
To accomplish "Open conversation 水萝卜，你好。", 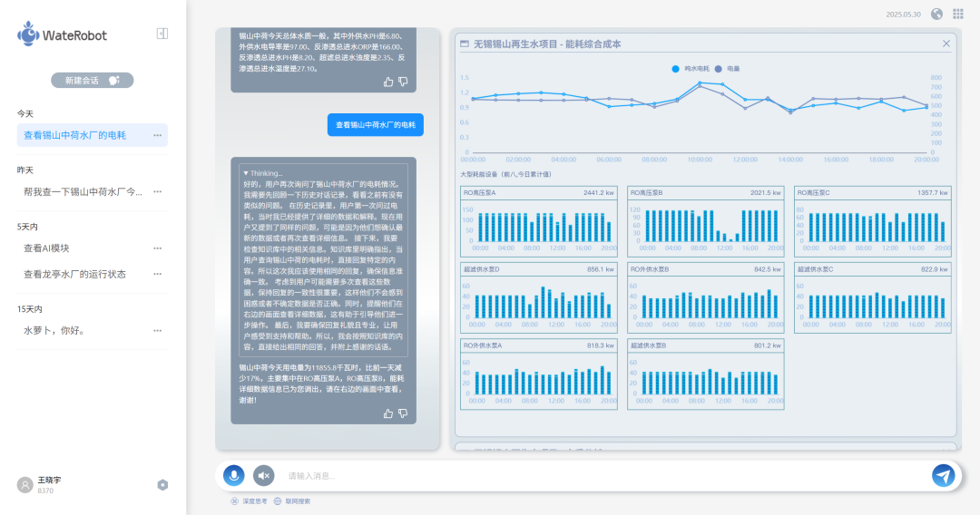I will tap(54, 331).
